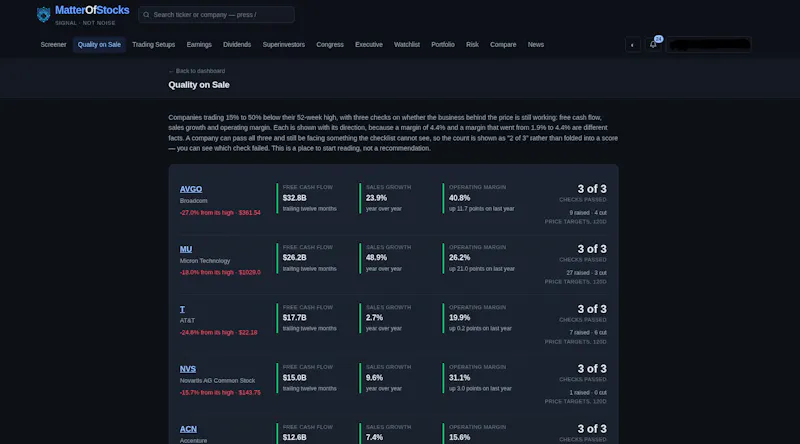Click the SIGNAL · NOT NOISE tagline
This screenshot has width=800, height=444.
(x=85, y=23)
